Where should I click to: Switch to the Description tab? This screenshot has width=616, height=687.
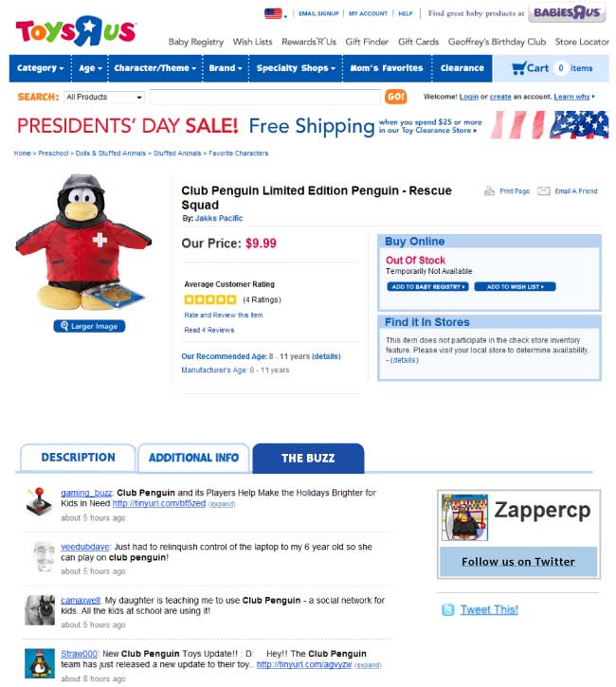(78, 458)
